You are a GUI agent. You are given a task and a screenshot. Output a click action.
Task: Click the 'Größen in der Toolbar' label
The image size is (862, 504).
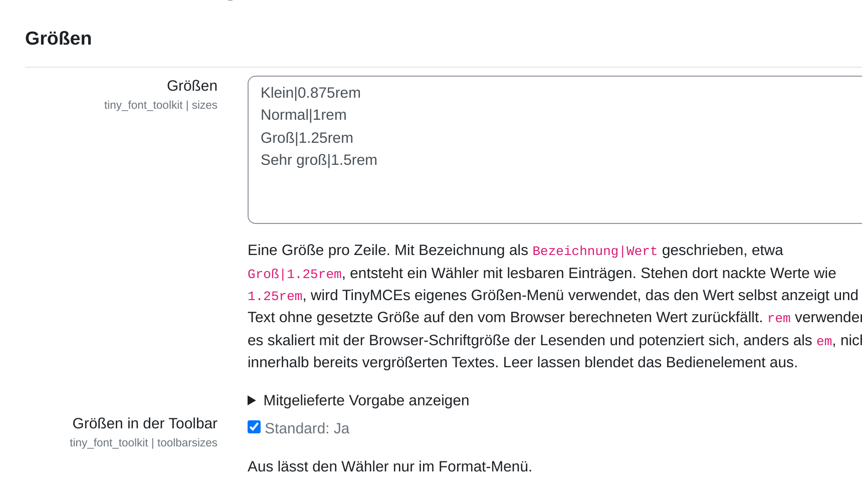pyautogui.click(x=145, y=423)
